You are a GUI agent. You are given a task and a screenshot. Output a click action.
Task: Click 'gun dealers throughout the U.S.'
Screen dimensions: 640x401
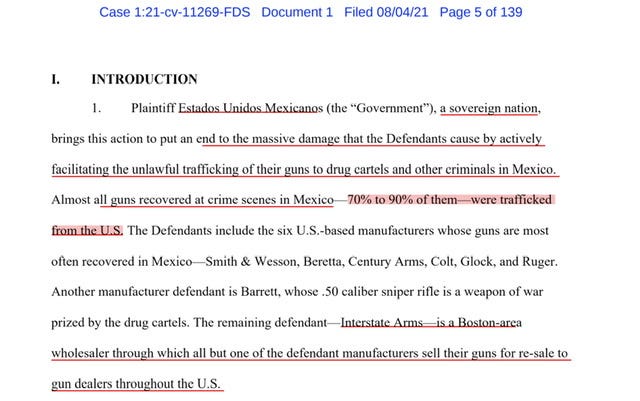pos(136,384)
